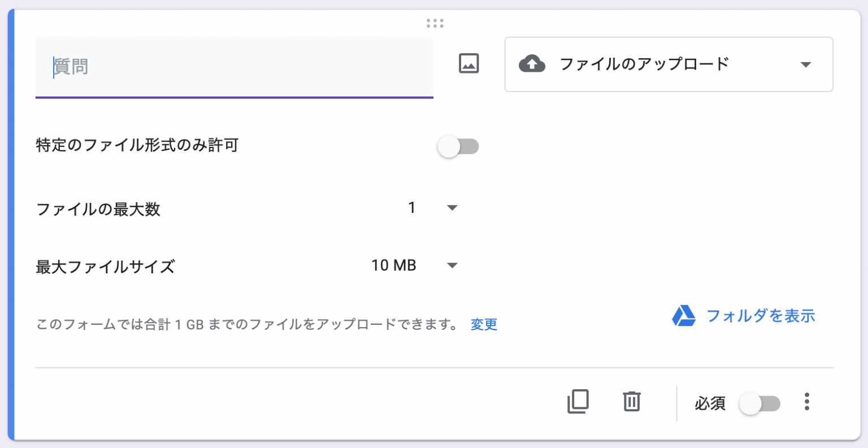Image resolution: width=868 pixels, height=448 pixels.
Task: Expand the ファイルの最大数 dropdown arrow
Action: tap(452, 208)
